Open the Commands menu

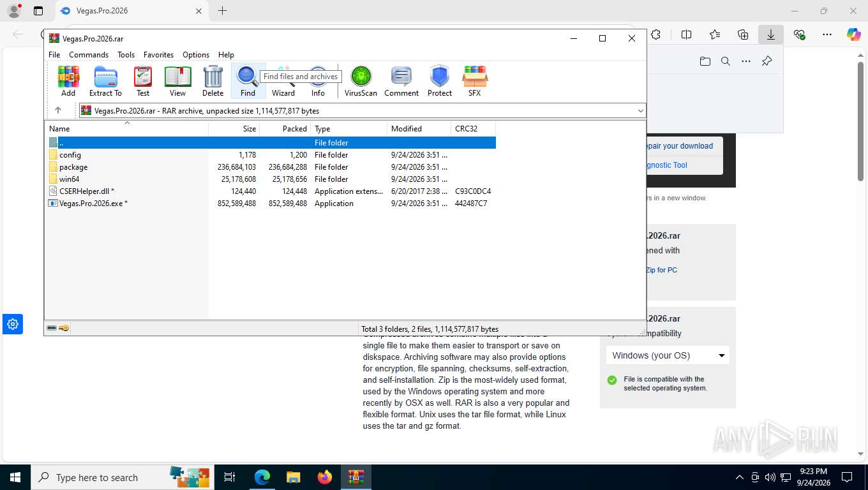(x=89, y=55)
